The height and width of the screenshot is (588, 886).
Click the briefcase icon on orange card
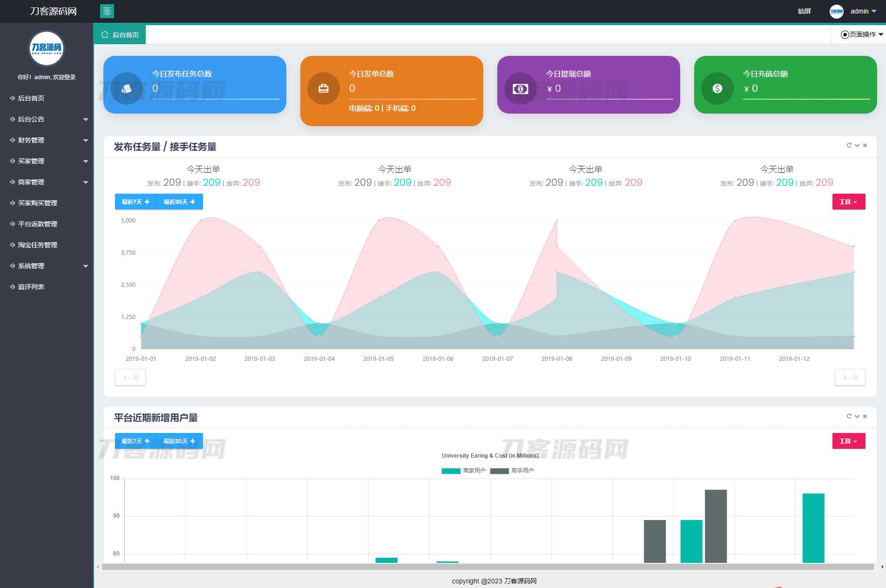[x=323, y=88]
